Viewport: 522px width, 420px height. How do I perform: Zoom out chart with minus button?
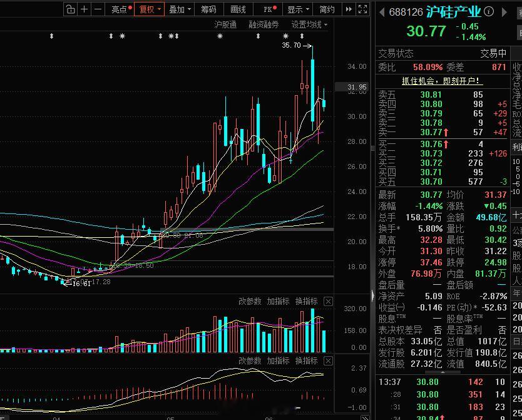point(98,9)
